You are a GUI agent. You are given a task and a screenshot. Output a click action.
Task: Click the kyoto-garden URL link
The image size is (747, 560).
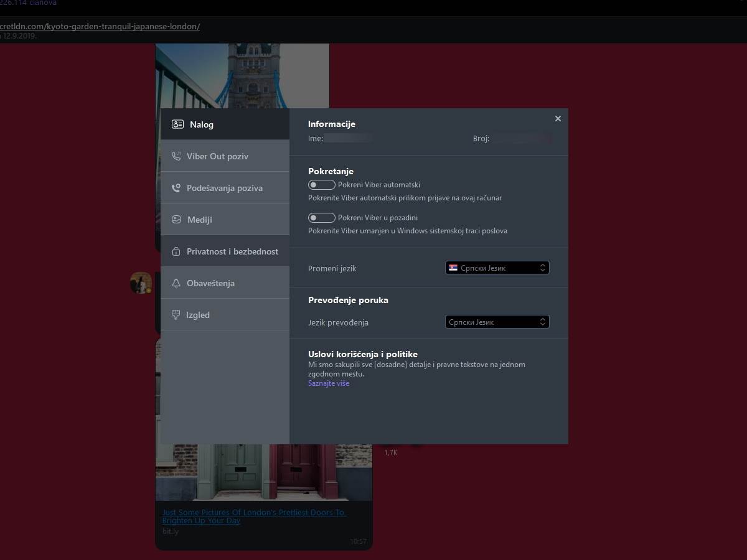click(x=100, y=27)
